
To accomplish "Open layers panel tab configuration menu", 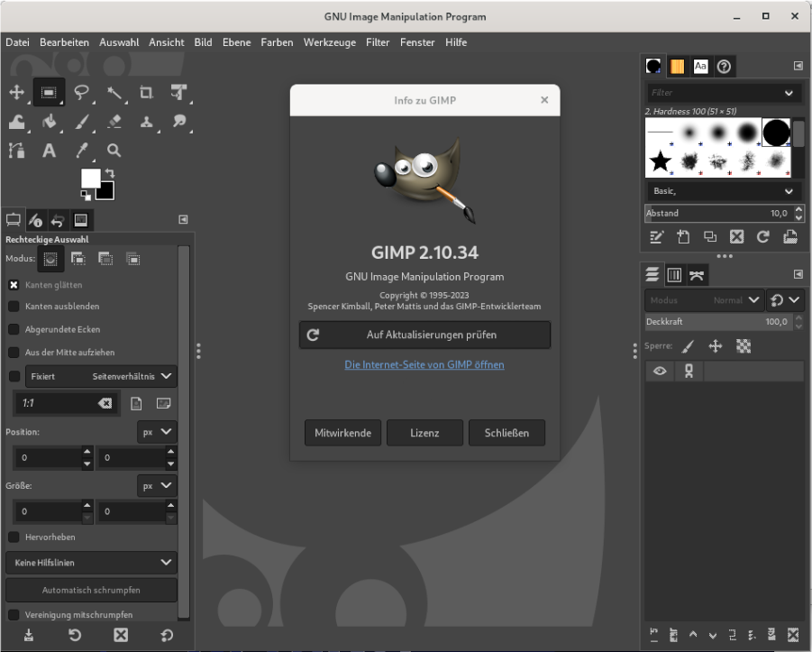I will pos(798,274).
